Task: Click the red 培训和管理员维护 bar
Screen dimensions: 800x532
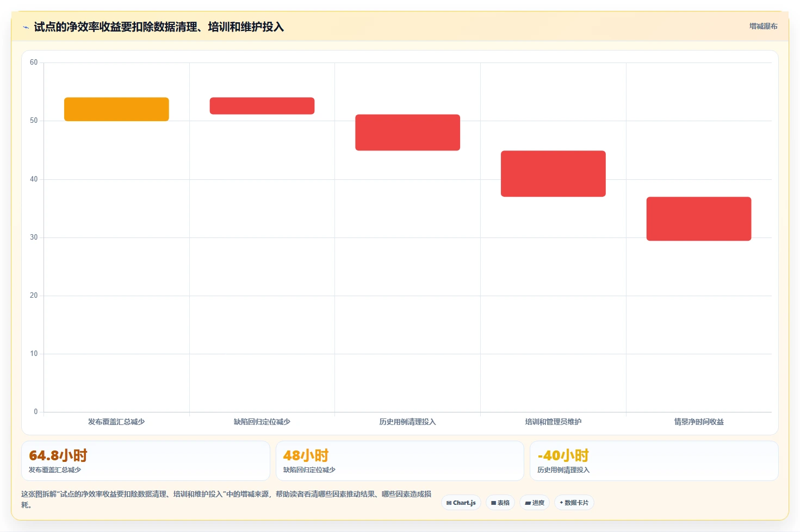Action: (553, 174)
